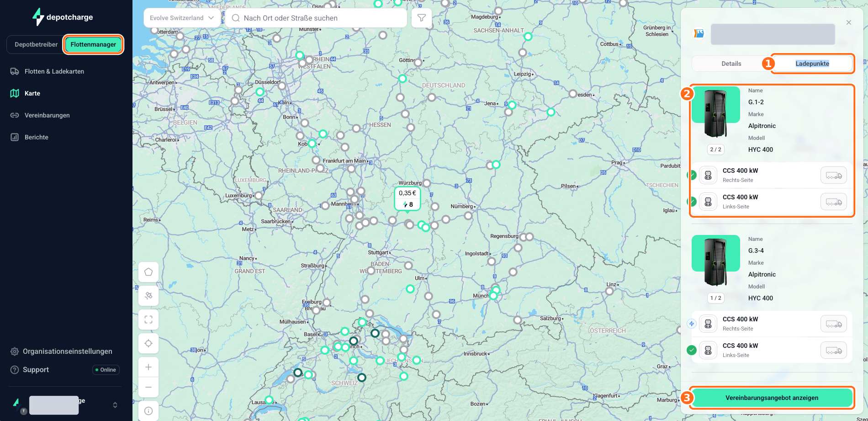
Task: Switch to Flottenmanager role
Action: [x=93, y=44]
